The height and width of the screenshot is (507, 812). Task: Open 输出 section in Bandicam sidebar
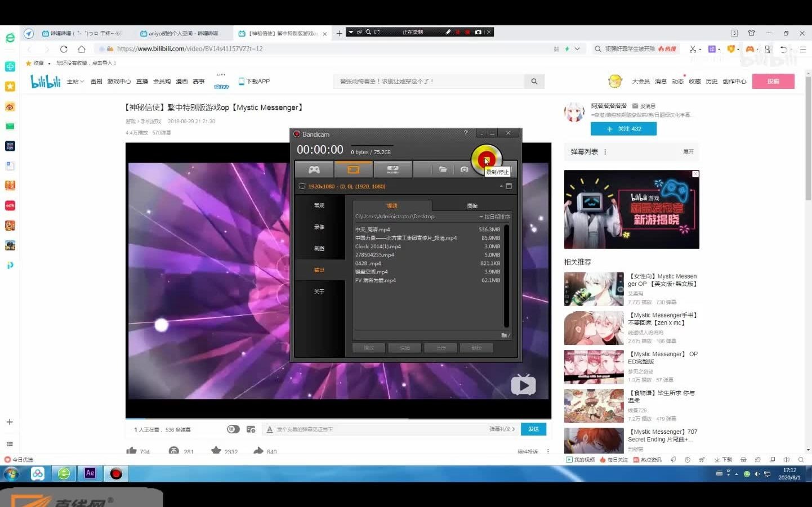click(x=319, y=270)
